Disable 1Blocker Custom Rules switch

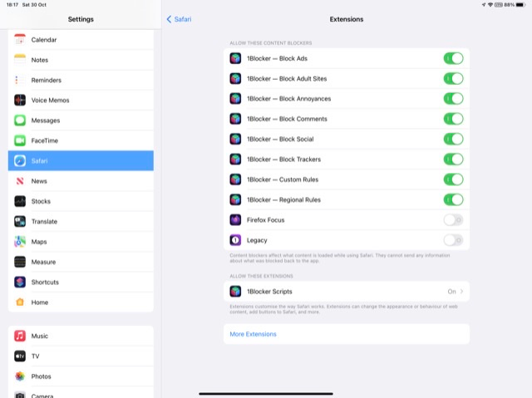point(453,179)
